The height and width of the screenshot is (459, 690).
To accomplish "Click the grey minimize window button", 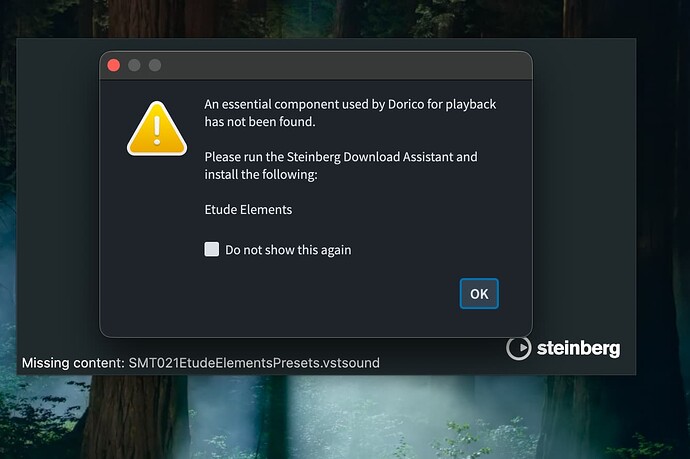I will click(134, 65).
